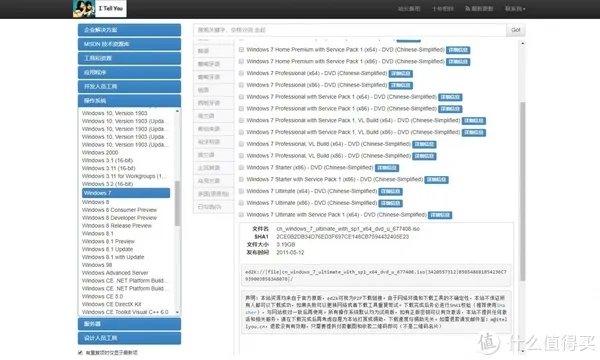Image resolution: width=600 pixels, height=360 pixels.
Task: Select Windows 8 Developer Preview entry
Action: coord(119,218)
